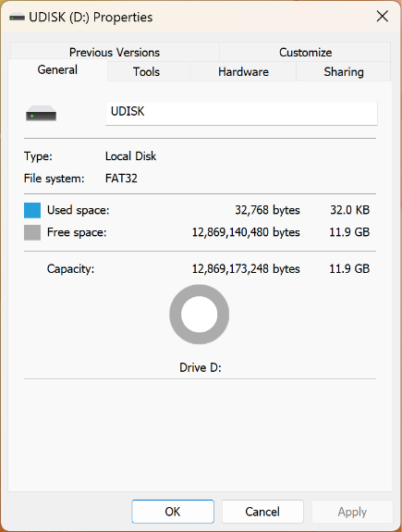Click the gray Free space color square
Viewport: 402px width, 532px height.
(x=32, y=233)
